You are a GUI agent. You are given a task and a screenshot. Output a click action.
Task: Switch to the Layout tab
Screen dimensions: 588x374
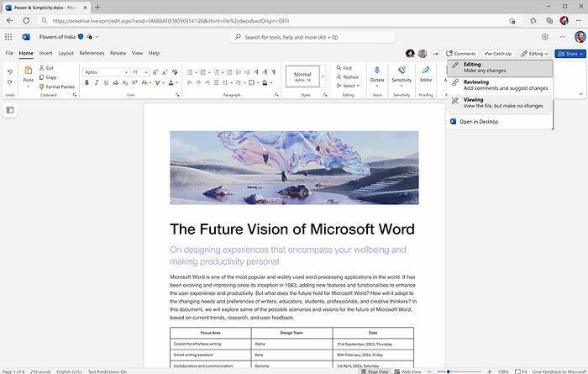(66, 53)
